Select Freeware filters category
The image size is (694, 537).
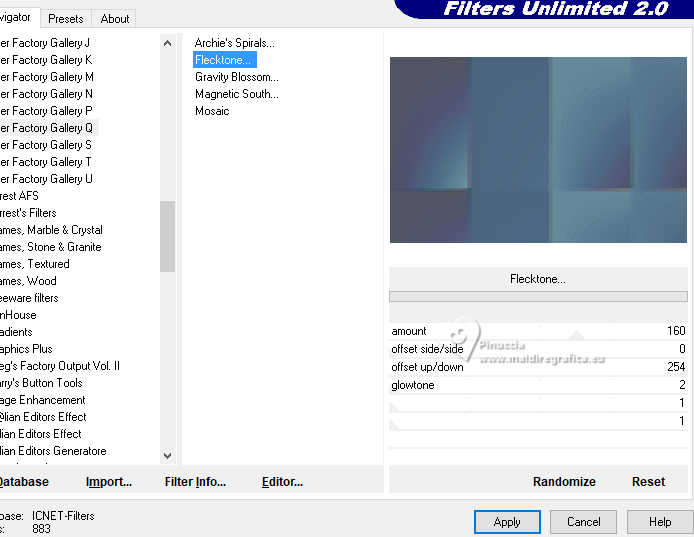click(x=29, y=298)
